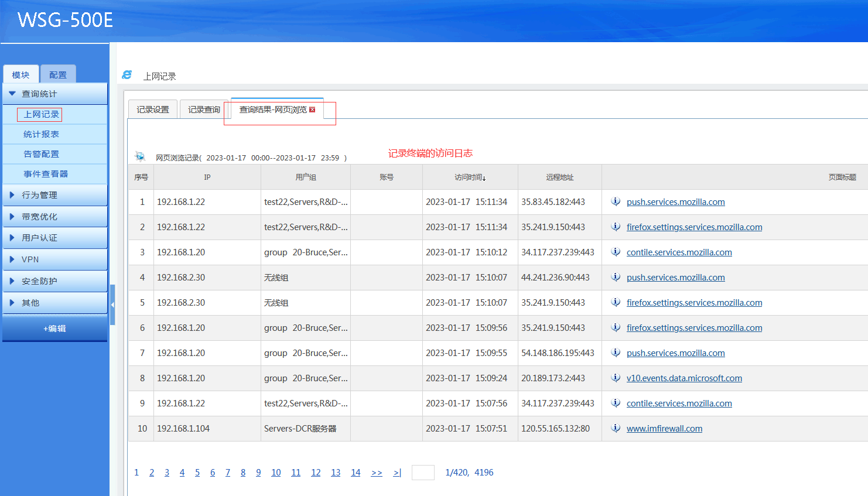Click the Internet Explorer icon beside 上网记录 title
The height and width of the screenshot is (496, 868).
coord(127,75)
